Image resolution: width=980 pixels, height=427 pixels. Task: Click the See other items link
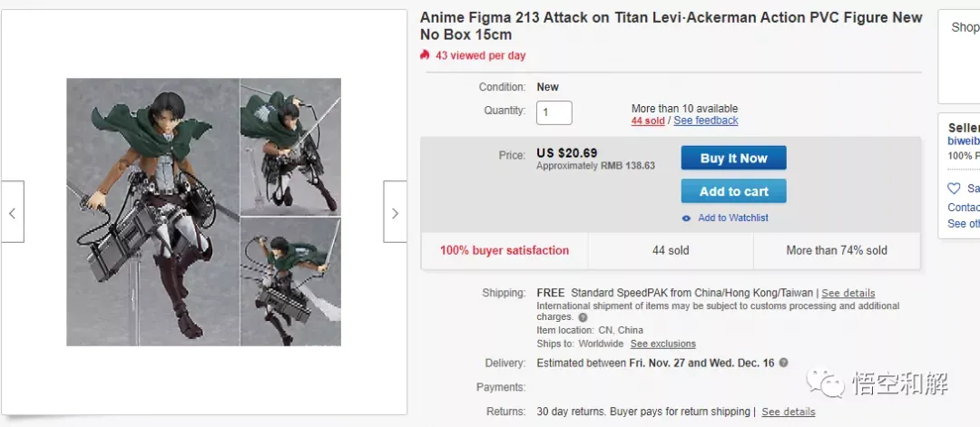pos(964,223)
